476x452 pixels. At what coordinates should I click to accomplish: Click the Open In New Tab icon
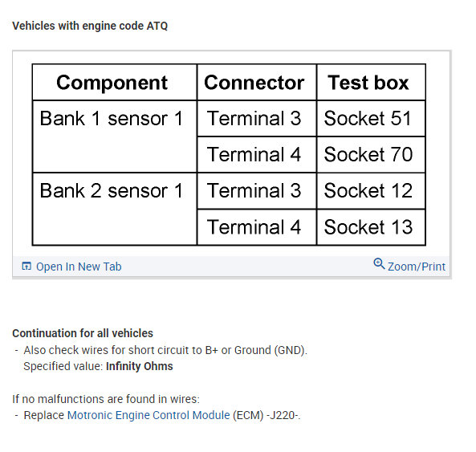click(26, 267)
